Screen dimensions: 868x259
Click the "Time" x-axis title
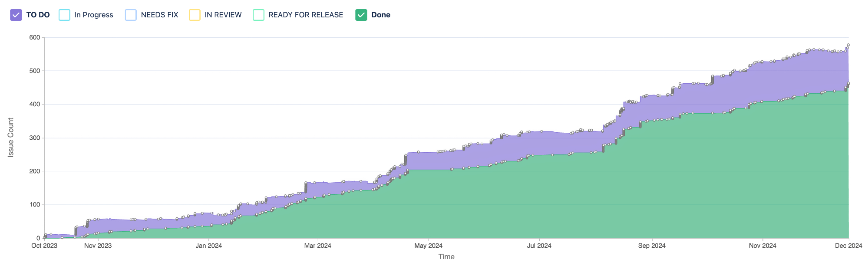[x=446, y=256]
